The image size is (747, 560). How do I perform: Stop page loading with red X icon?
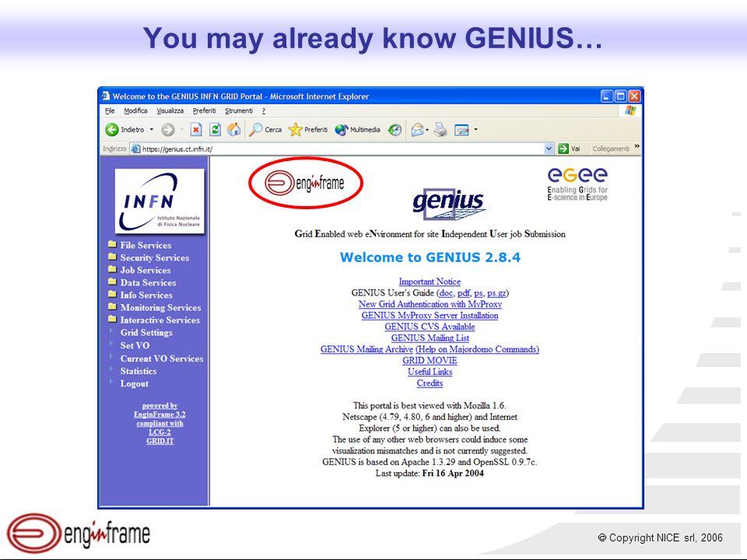[x=196, y=130]
